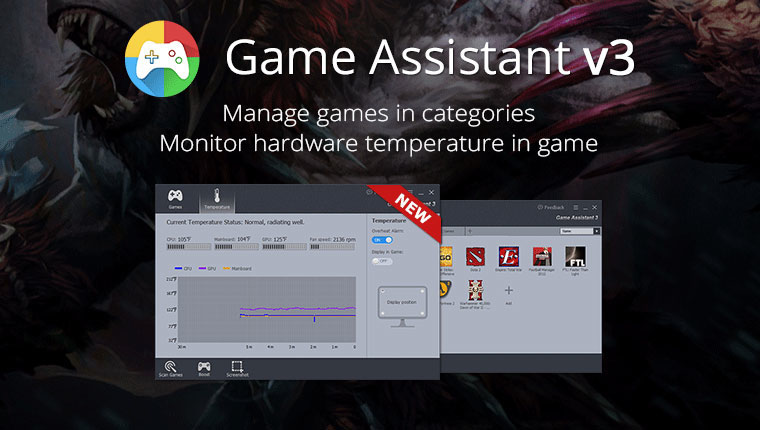Click the Game Assistant logo controller
This screenshot has width=760, height=430.
162,59
